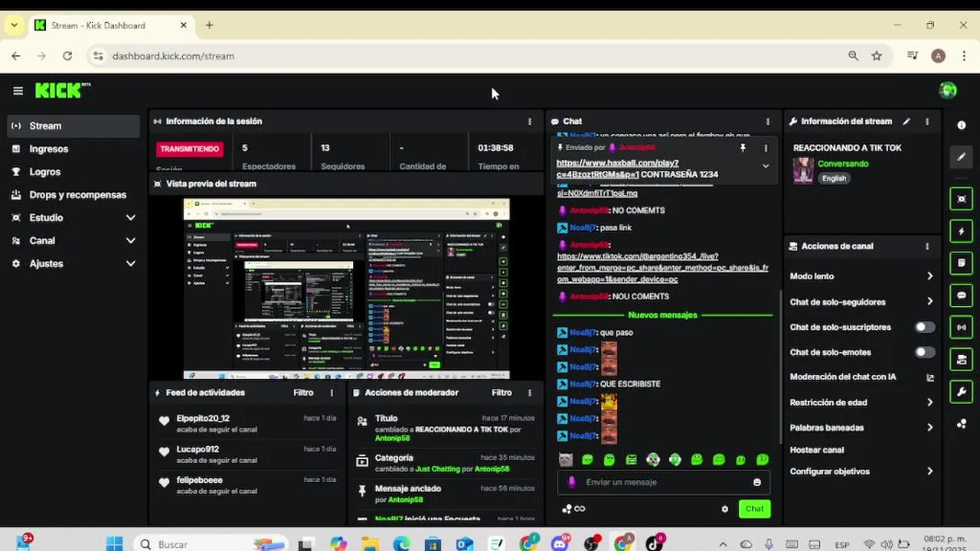Toggle the wrench stream info widget icon in right sidebar
This screenshot has width=980, height=551.
(962, 392)
